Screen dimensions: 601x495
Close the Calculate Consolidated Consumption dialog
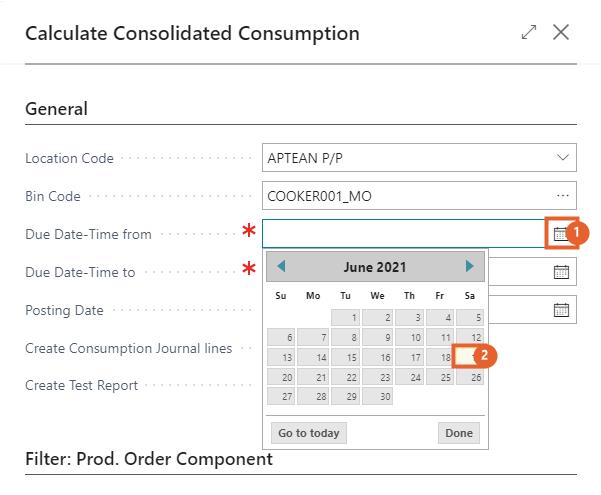(561, 33)
